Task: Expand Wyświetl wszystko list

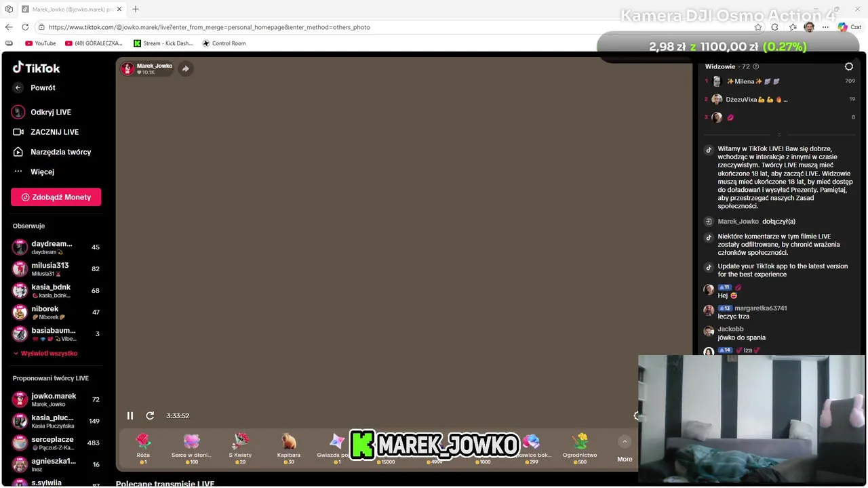Action: 45,353
